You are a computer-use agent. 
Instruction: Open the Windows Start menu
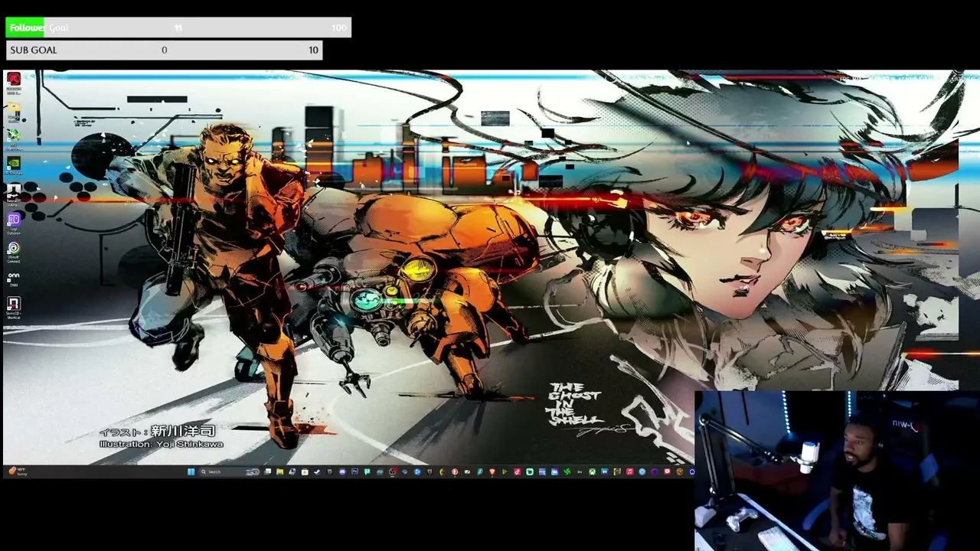point(191,471)
